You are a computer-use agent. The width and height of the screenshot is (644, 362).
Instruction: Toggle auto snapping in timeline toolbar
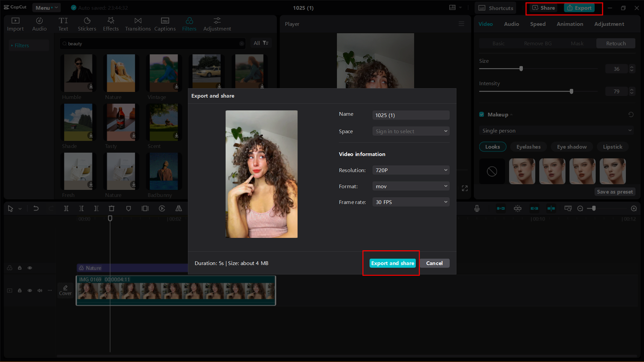[518, 208]
